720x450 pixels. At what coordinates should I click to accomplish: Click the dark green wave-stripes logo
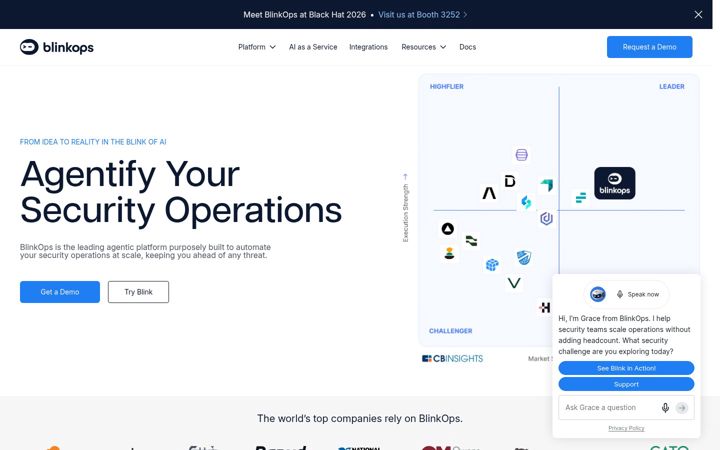(x=471, y=241)
